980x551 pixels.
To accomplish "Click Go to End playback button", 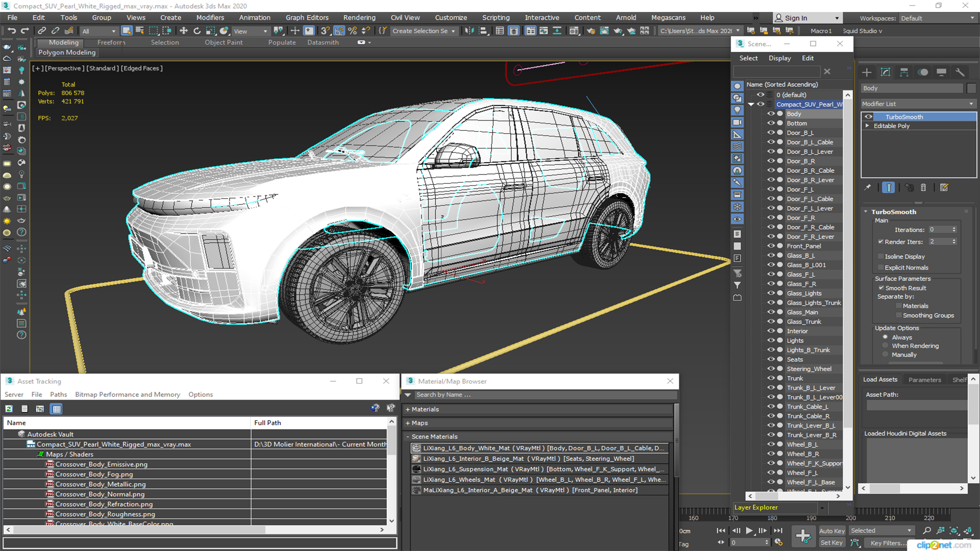I will click(778, 531).
